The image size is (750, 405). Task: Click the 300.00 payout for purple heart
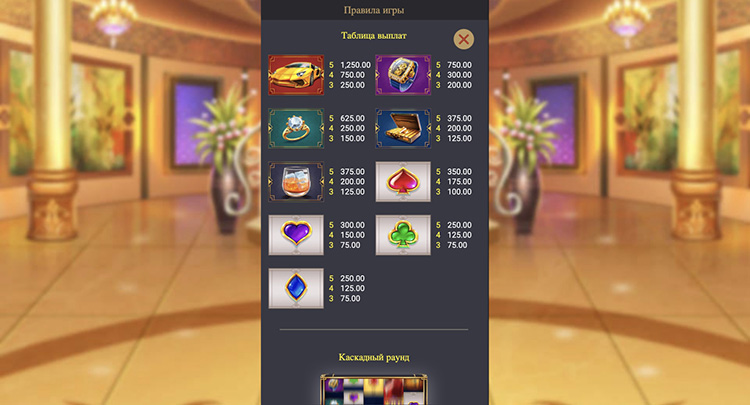[x=353, y=225]
